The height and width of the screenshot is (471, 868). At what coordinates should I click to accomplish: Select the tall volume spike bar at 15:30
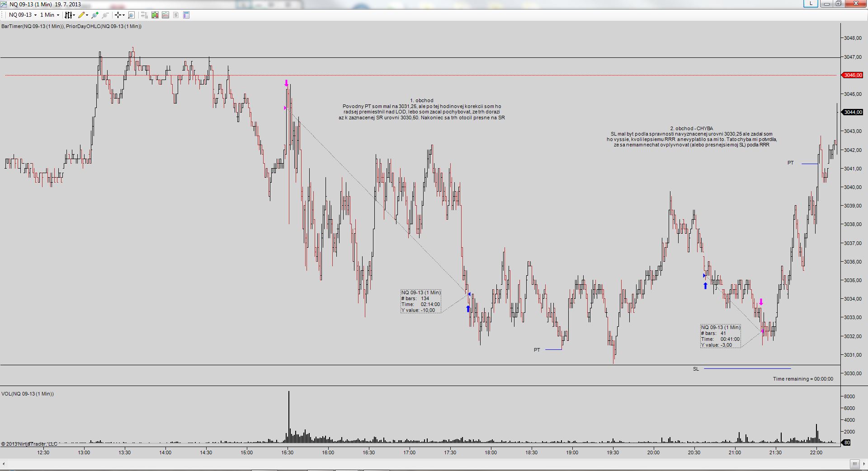click(289, 417)
